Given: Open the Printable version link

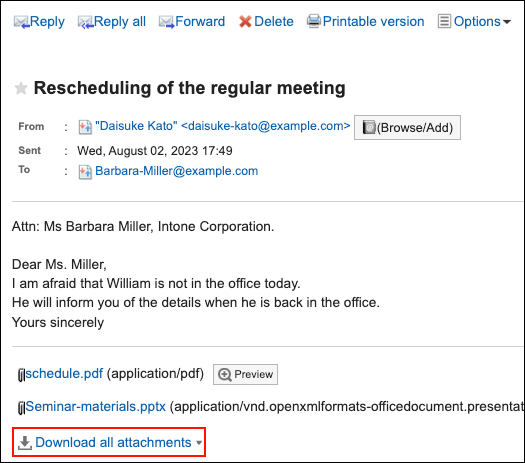Looking at the screenshot, I should coord(373,21).
